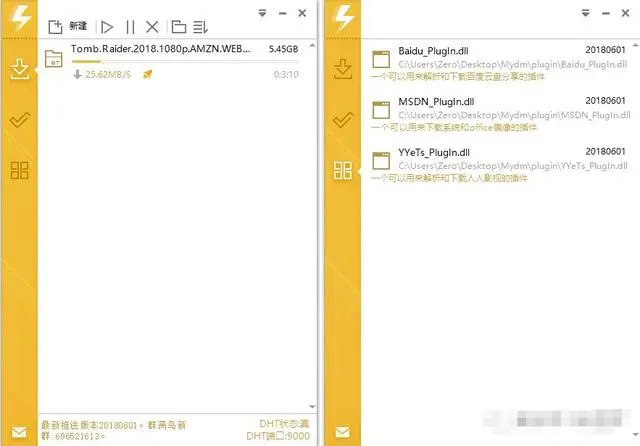Screen dimensions: 640x446
Task: Open the dropdown menu arrow in left window titlebar
Action: (x=262, y=13)
